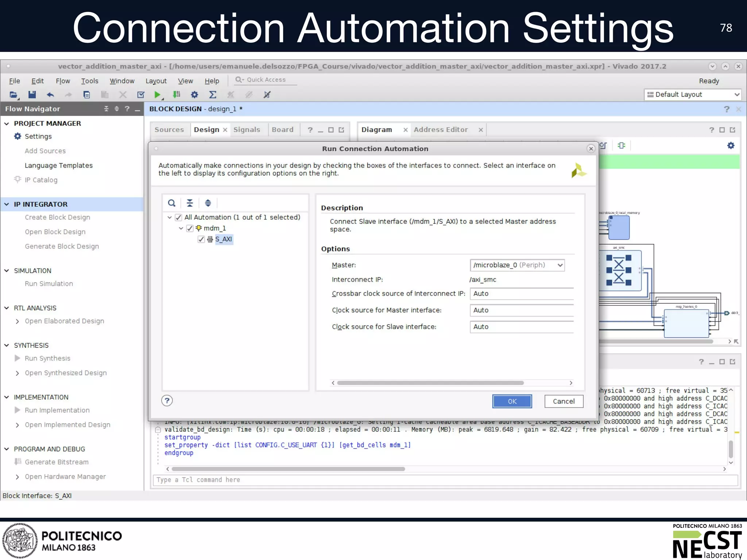Viewport: 747px width, 560px height.
Task: Click the Save floppy disk toolbar icon
Action: [x=32, y=95]
